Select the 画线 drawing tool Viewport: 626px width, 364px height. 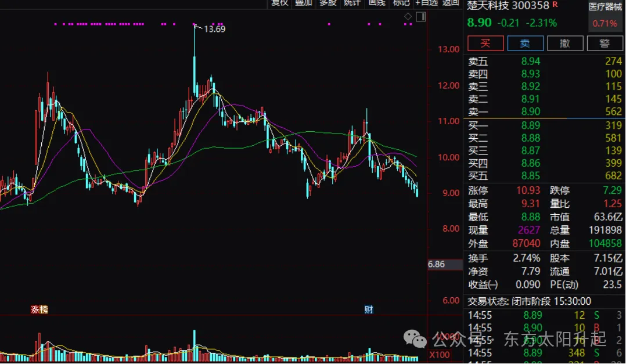pyautogui.click(x=376, y=3)
